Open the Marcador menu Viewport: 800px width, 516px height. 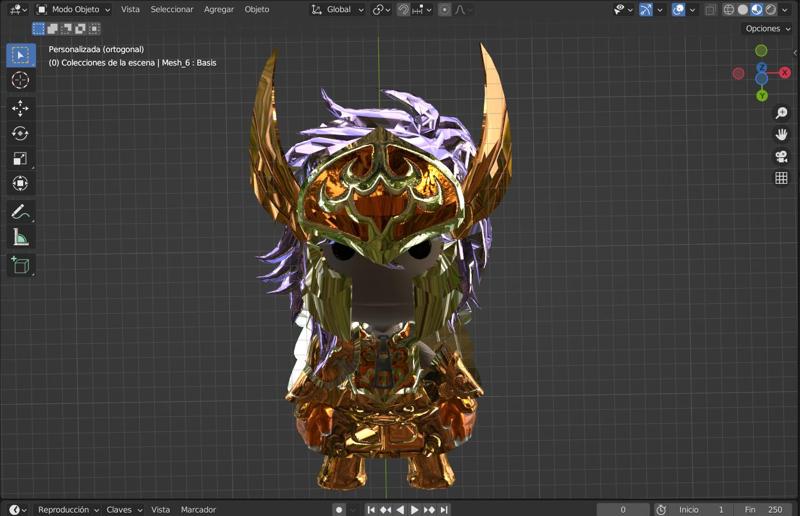pos(198,509)
